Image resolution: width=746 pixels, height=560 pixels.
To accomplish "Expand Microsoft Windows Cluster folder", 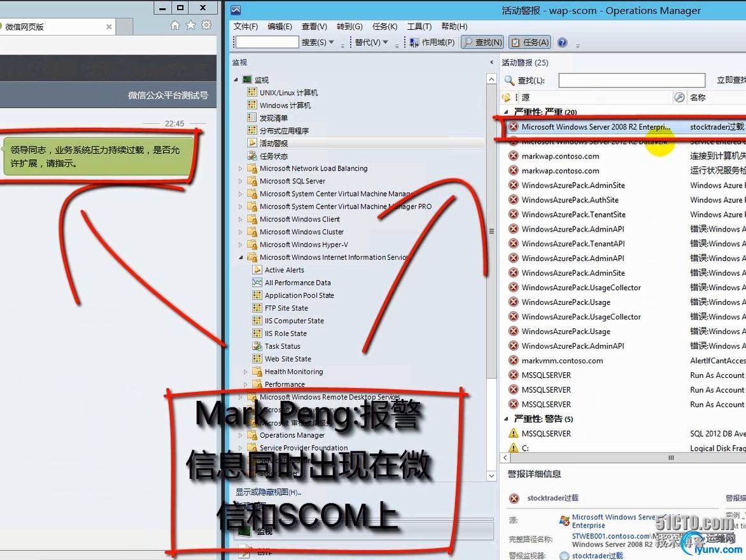I will click(240, 232).
